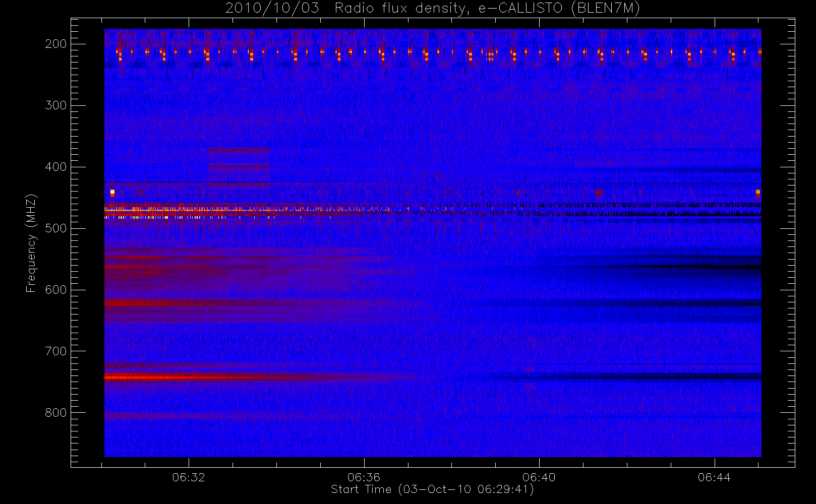
Task: Click the 'Frequency (MHZ)' axis label
Action: (31, 243)
